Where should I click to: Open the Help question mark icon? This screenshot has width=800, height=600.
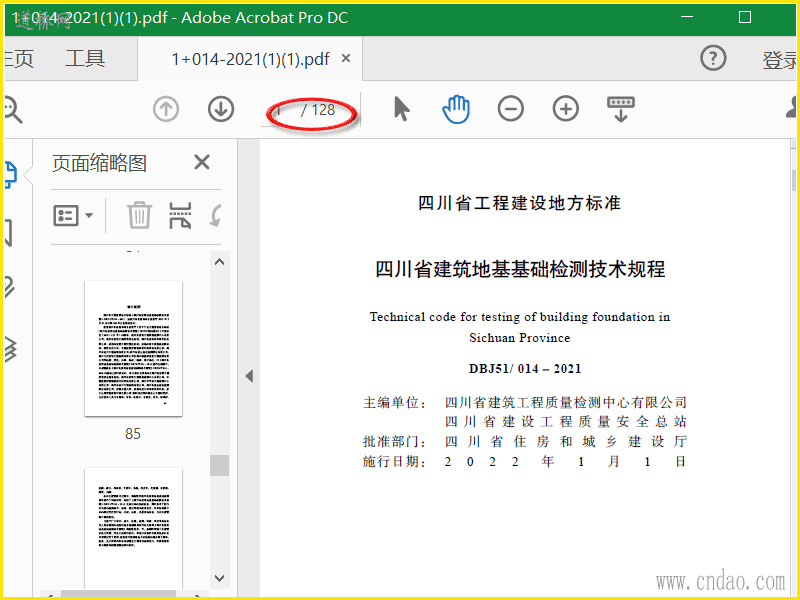click(x=713, y=58)
